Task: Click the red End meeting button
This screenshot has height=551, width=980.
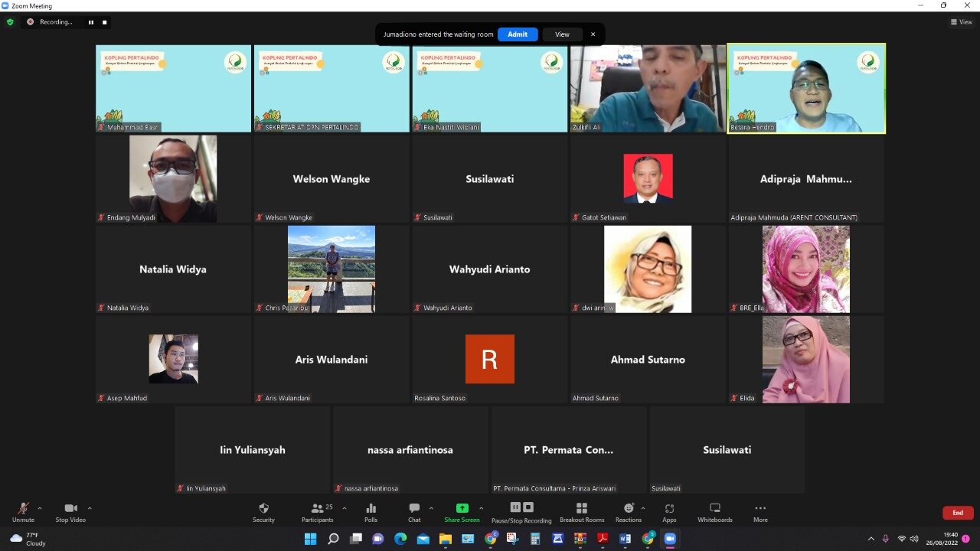Action: click(x=958, y=513)
